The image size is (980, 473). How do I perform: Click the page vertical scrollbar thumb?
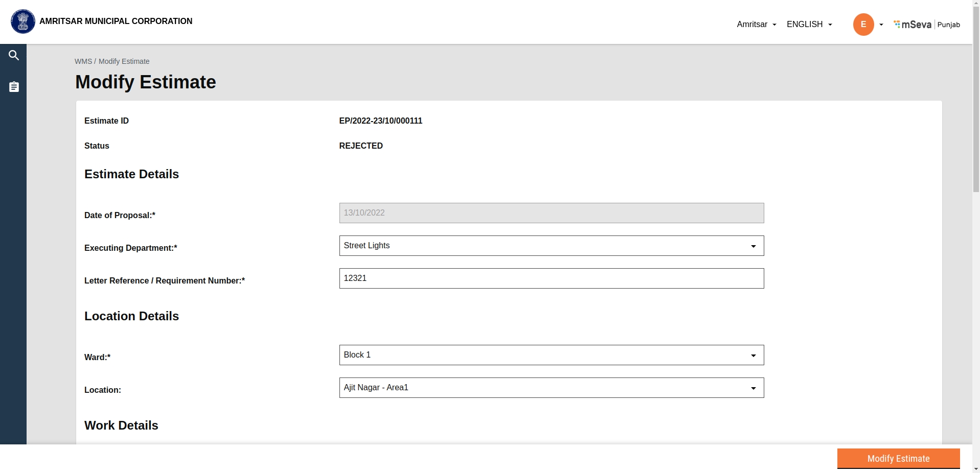pos(976,102)
